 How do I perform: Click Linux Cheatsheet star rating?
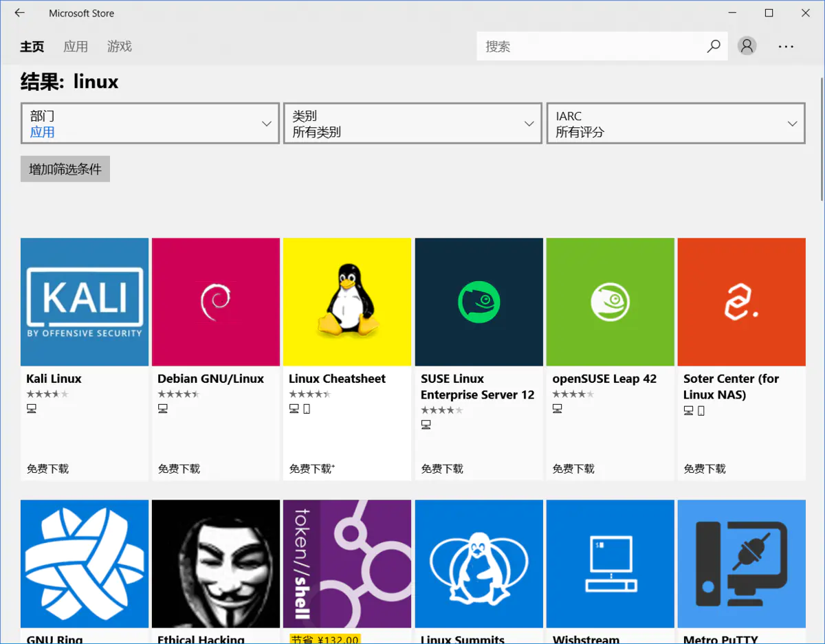[x=310, y=394]
